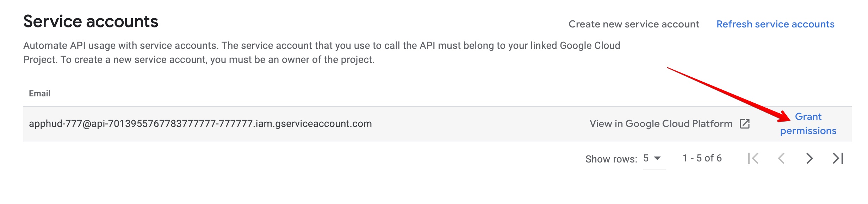Click the Google Cloud Project mention in the description
Image resolution: width=868 pixels, height=204 pixels.
(x=590, y=46)
